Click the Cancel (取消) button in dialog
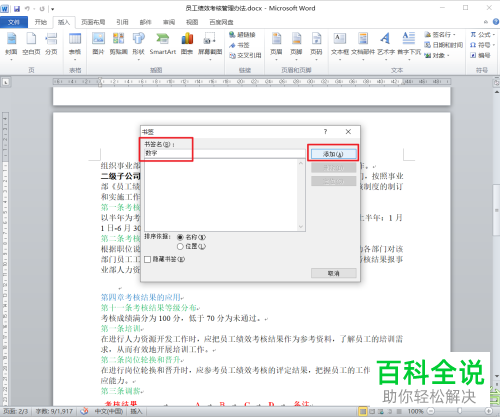The width and height of the screenshot is (500, 417). tap(333, 273)
